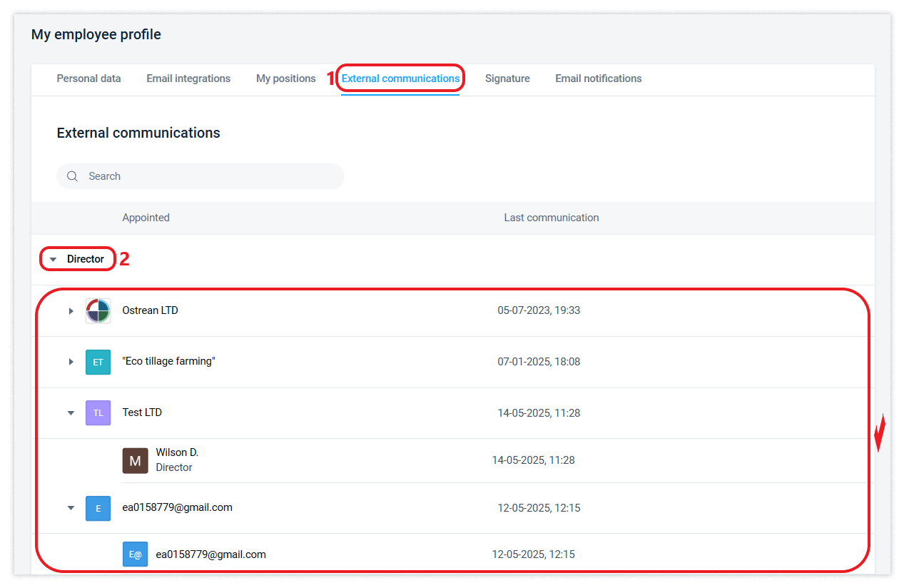This screenshot has width=904, height=588.
Task: Go to the My positions tab
Action: tap(285, 78)
